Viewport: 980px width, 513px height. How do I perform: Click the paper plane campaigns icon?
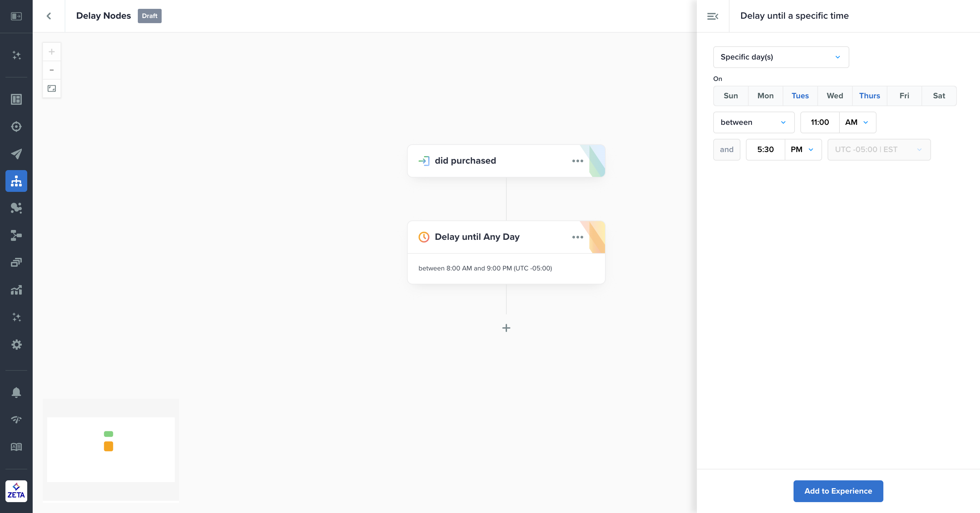[16, 154]
